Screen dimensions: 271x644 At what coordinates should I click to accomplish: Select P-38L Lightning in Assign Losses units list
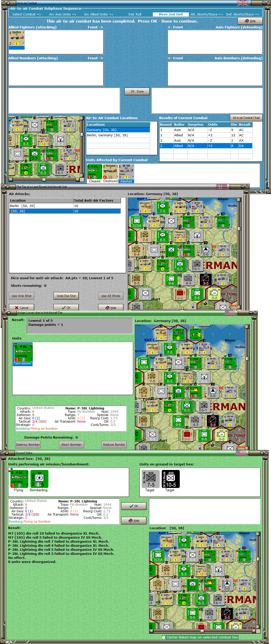coord(23,354)
